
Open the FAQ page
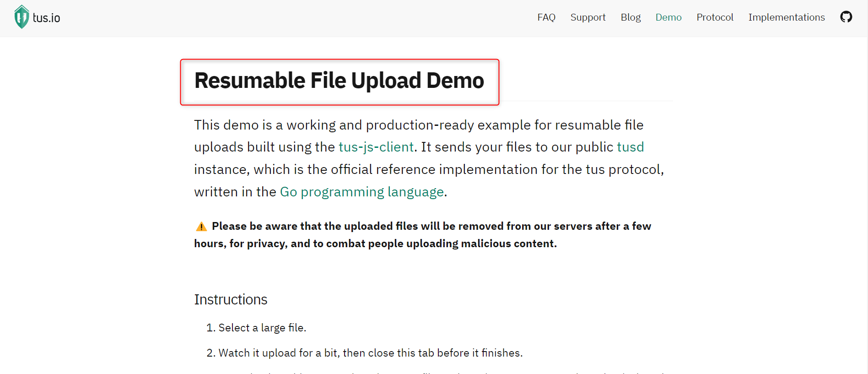coord(546,17)
